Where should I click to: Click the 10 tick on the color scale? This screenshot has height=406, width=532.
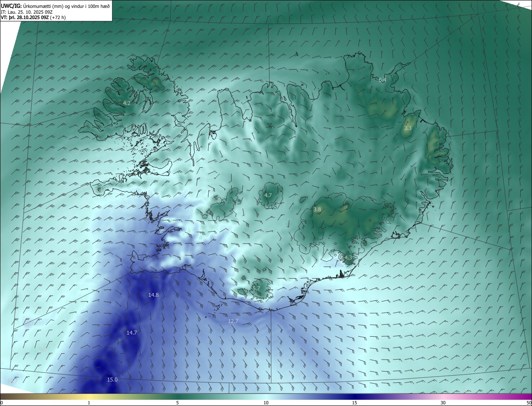[266, 403]
